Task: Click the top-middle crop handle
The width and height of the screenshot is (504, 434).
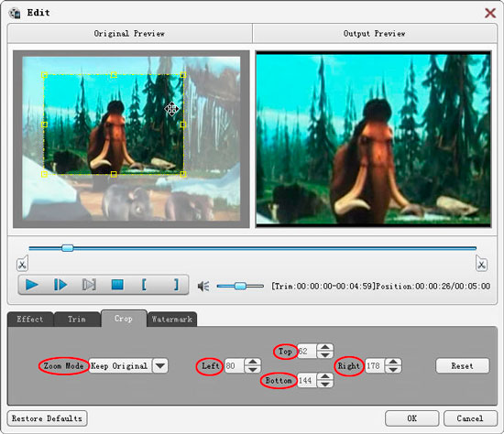Action: 114,75
